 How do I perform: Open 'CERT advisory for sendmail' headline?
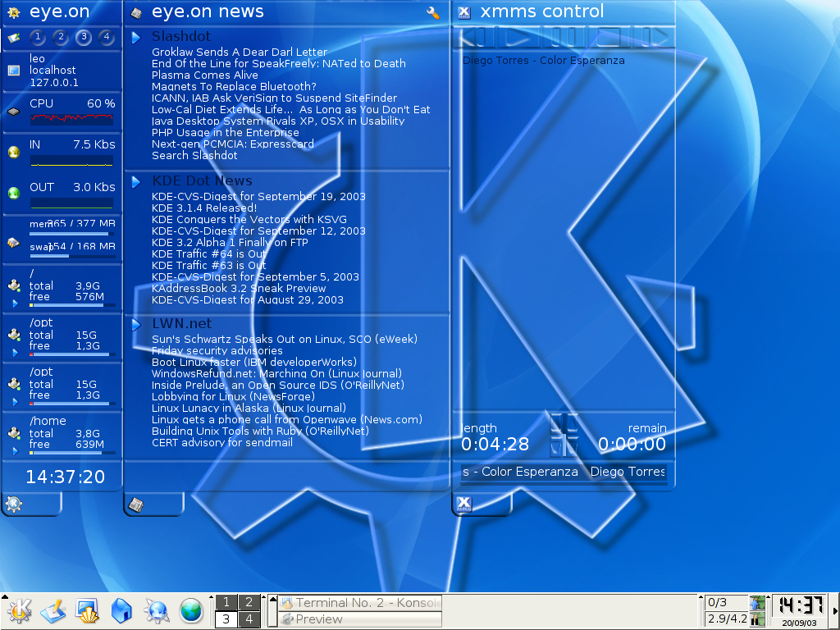click(222, 442)
